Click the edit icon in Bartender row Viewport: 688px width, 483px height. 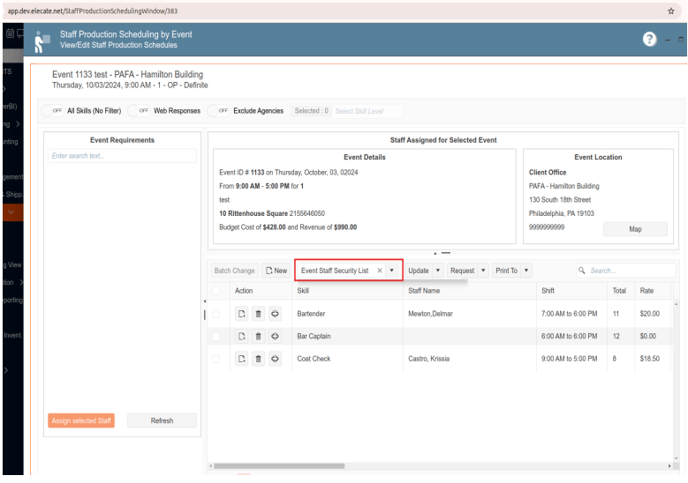[242, 314]
